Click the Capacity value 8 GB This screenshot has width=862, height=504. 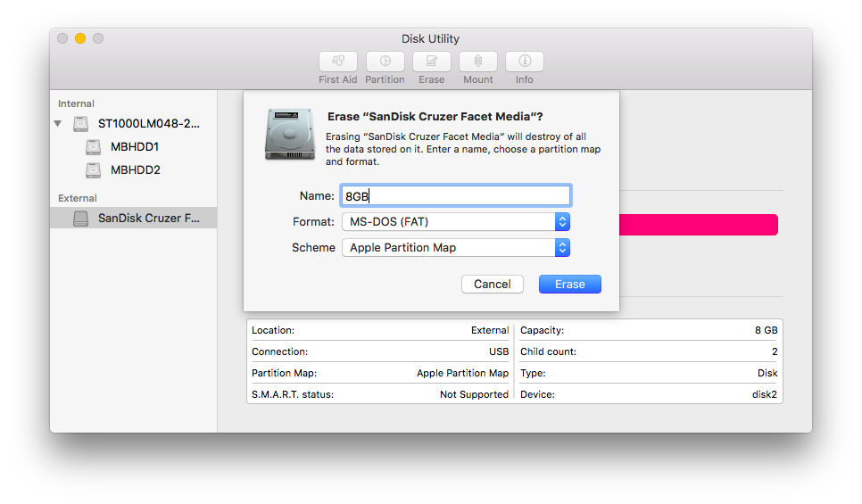coord(767,330)
